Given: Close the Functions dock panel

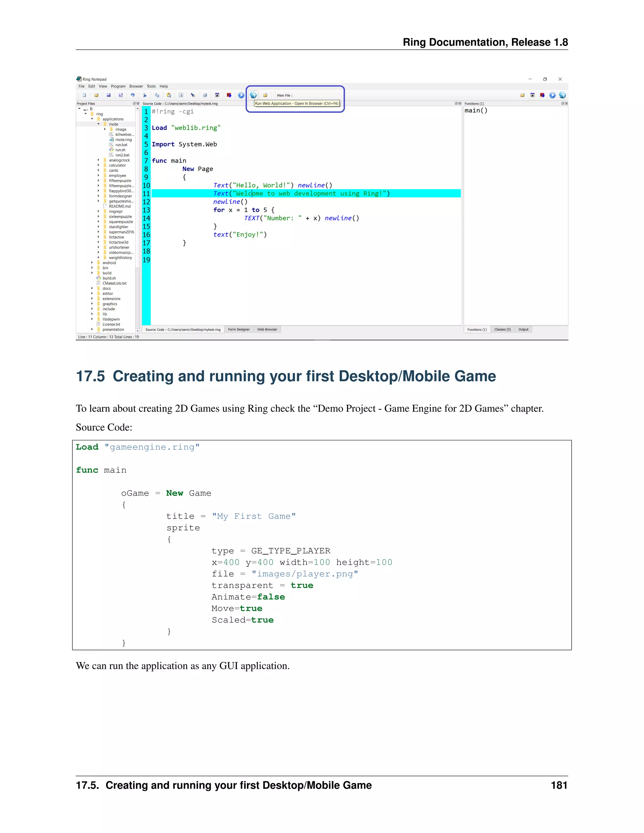Looking at the screenshot, I should tap(566, 103).
